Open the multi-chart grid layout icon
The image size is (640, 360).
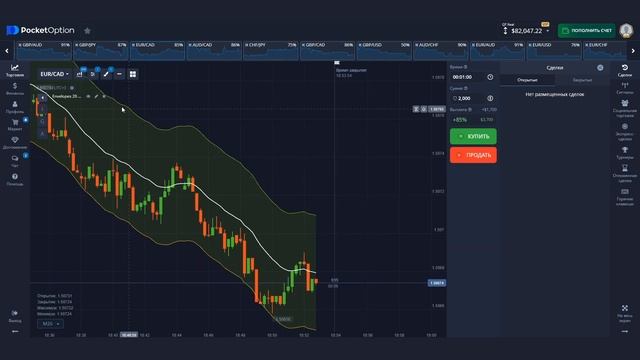pos(133,74)
